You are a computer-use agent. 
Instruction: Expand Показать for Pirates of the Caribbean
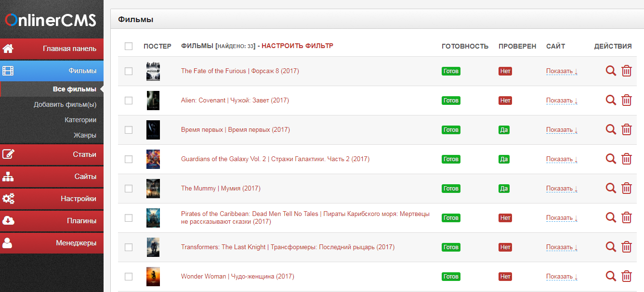pyautogui.click(x=562, y=218)
